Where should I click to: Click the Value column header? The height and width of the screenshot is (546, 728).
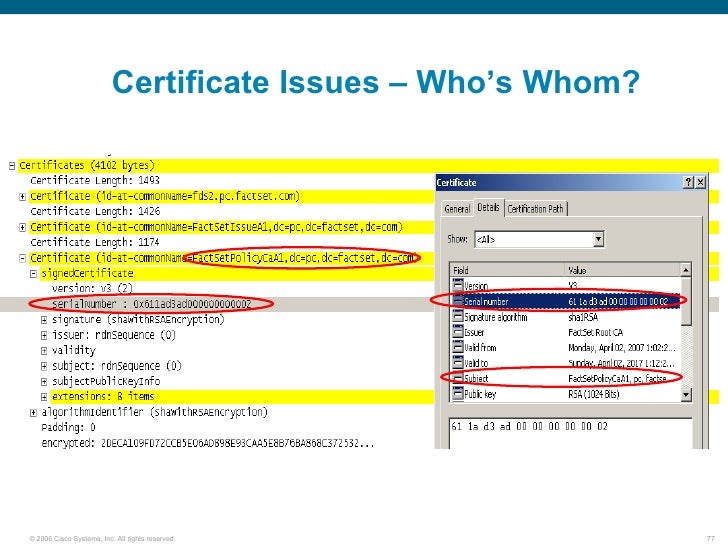click(x=622, y=270)
